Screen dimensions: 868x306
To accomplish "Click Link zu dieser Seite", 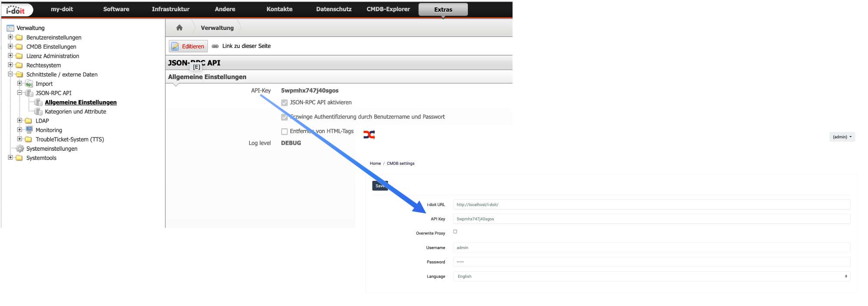I will (x=247, y=46).
